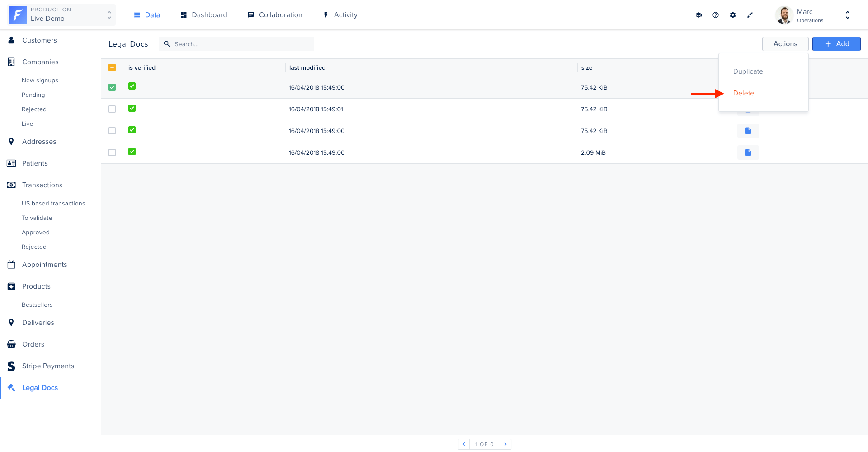Open the settings gear icon
The height and width of the screenshot is (452, 868).
point(733,15)
